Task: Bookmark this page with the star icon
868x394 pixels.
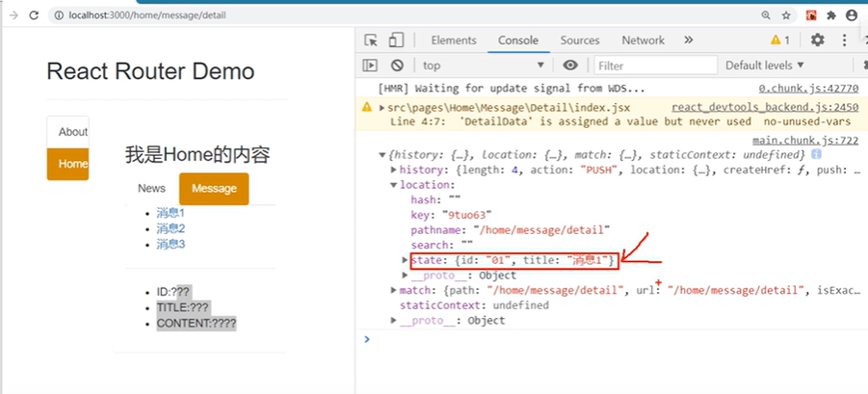Action: [786, 15]
